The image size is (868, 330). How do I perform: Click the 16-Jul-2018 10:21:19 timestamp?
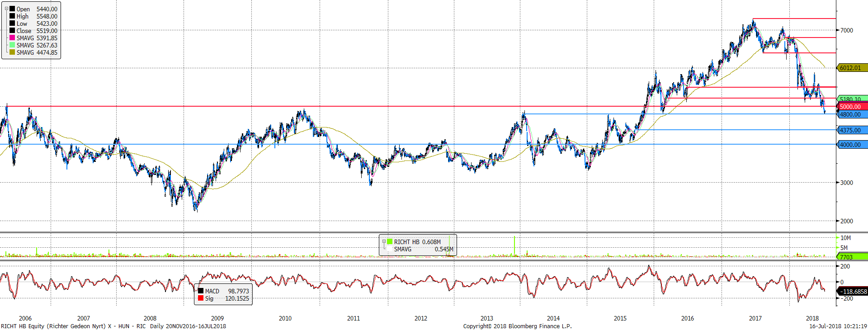click(838, 326)
